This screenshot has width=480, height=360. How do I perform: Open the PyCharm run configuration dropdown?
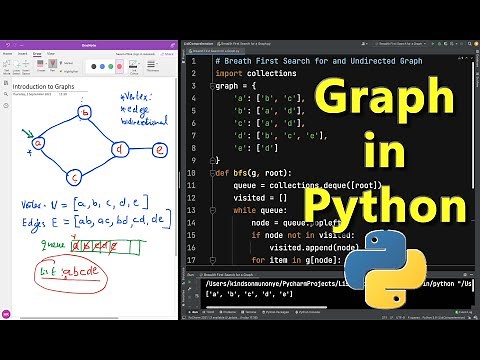pyautogui.click(x=400, y=44)
